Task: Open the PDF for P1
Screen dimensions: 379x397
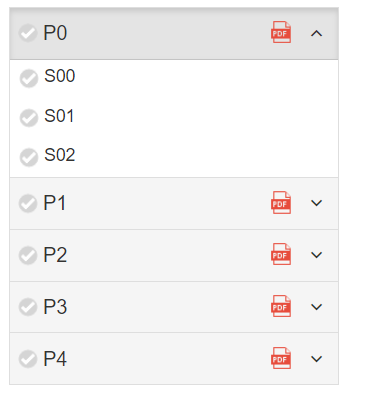Action: (281, 202)
